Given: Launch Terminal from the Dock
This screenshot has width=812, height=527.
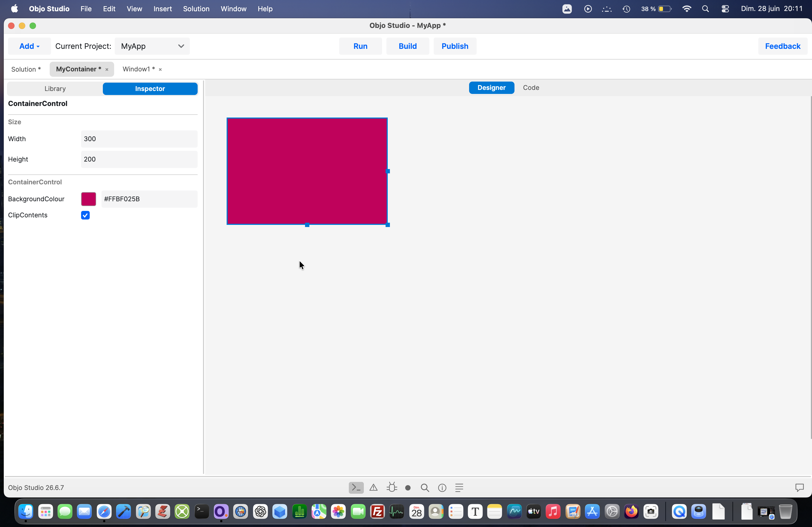Looking at the screenshot, I should [x=202, y=511].
